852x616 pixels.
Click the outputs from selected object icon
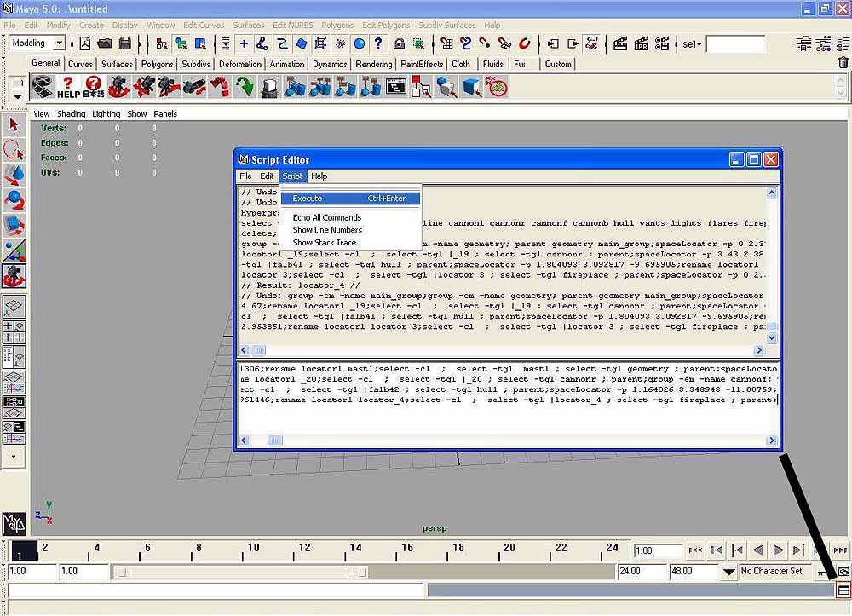(x=573, y=44)
